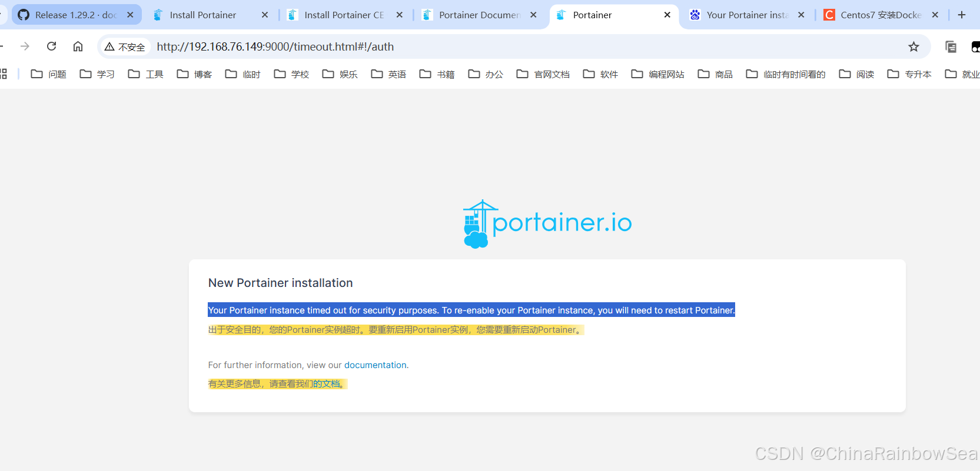Screen dimensions: 980x471
Task: Open a new tab with the plus button
Action: (x=962, y=15)
